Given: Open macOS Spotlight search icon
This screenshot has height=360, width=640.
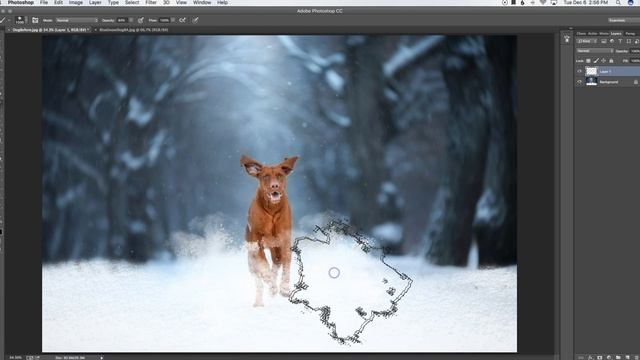Looking at the screenshot, I should 619,2.
